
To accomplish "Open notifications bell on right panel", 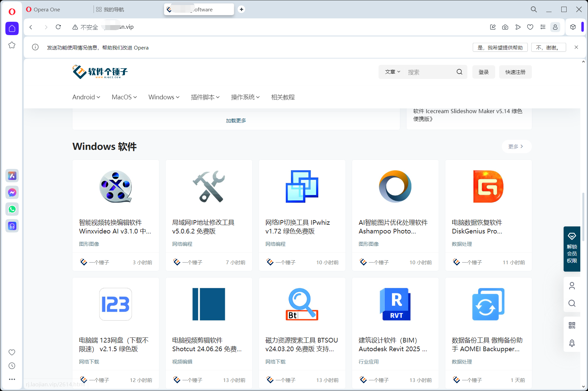I will [572, 343].
